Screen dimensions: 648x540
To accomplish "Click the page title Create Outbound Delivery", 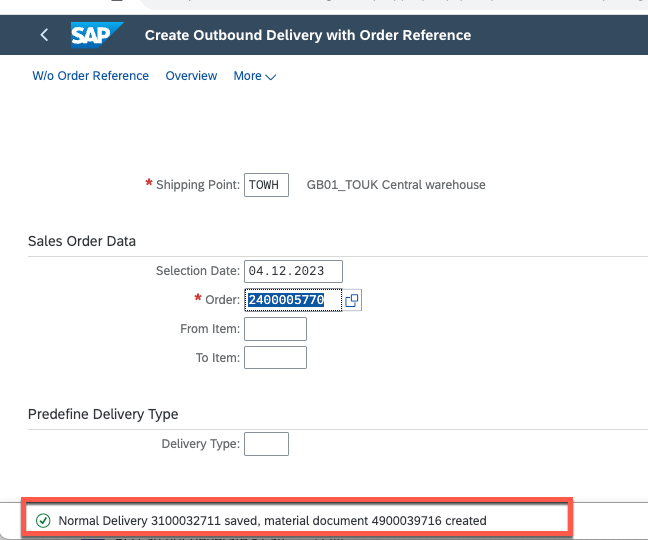I will pos(307,35).
